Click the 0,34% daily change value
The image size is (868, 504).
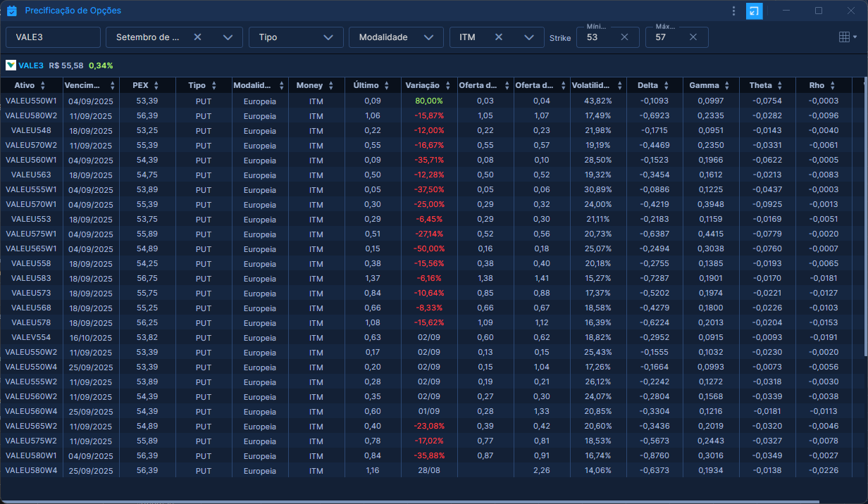[101, 65]
